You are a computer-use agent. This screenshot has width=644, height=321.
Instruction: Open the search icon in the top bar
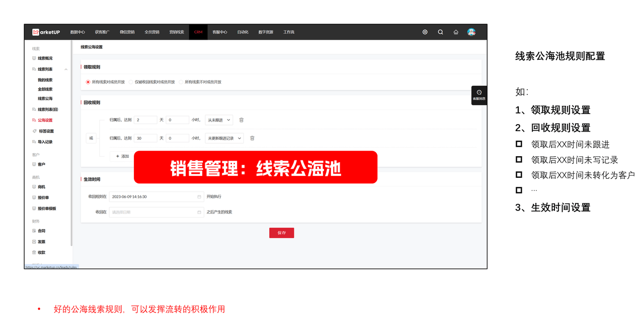pyautogui.click(x=440, y=32)
